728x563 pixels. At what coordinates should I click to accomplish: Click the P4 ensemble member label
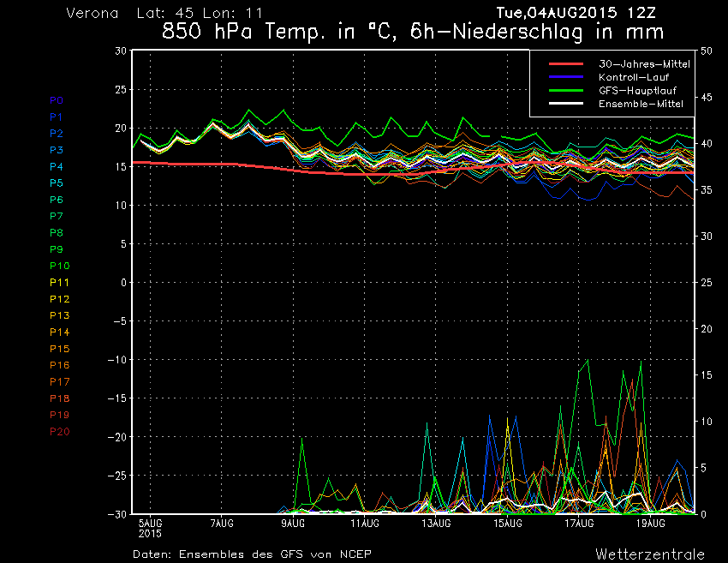[57, 166]
